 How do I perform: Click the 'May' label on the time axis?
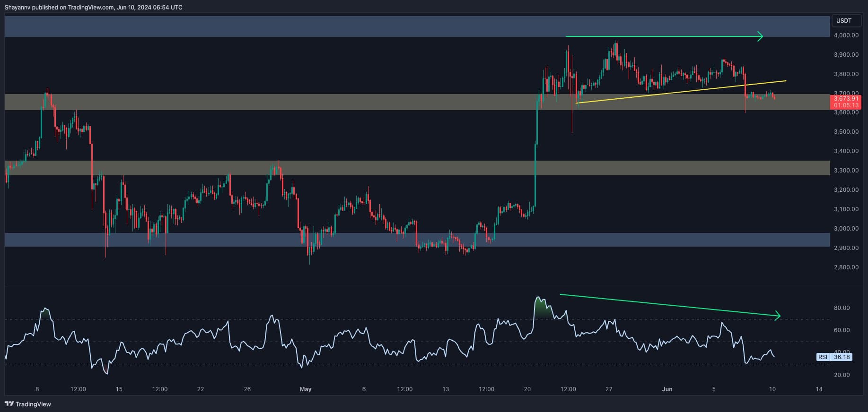point(306,389)
